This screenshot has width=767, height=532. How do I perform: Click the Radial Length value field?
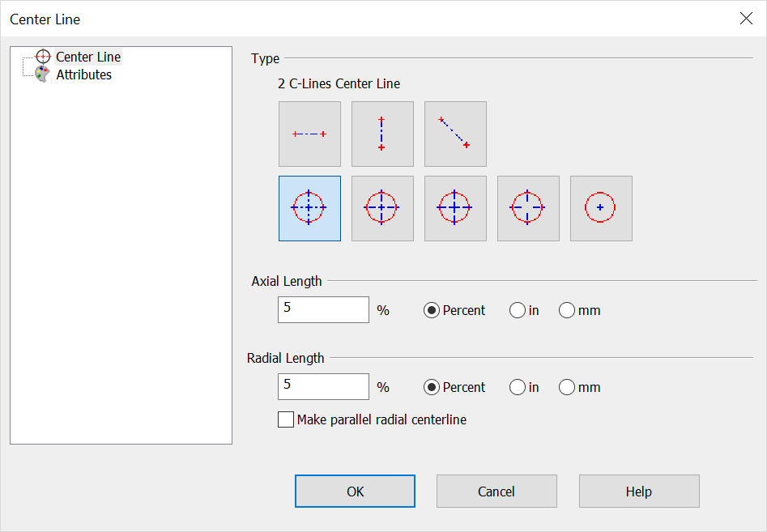click(x=322, y=386)
